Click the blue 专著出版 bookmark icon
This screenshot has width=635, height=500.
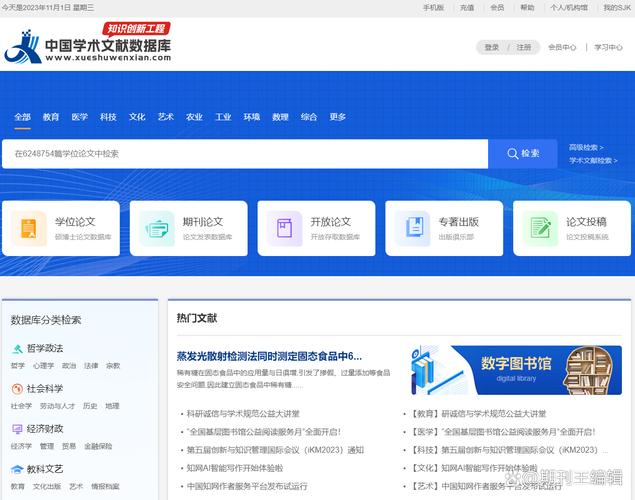tap(414, 227)
